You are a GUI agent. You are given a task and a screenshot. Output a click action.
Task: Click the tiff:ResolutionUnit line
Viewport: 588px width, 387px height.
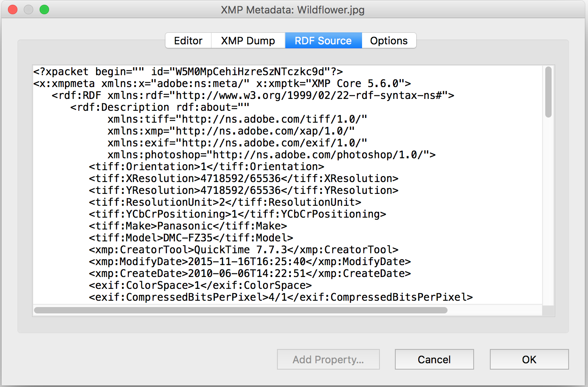225,202
